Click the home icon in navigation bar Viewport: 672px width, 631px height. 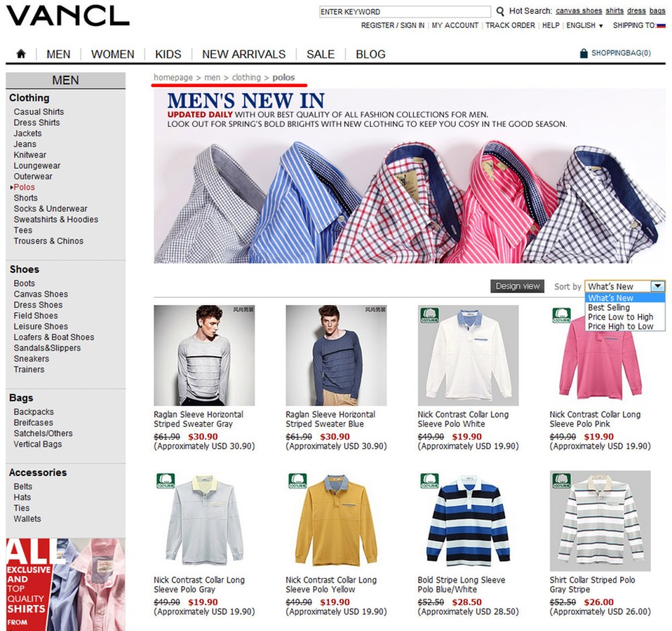click(21, 54)
